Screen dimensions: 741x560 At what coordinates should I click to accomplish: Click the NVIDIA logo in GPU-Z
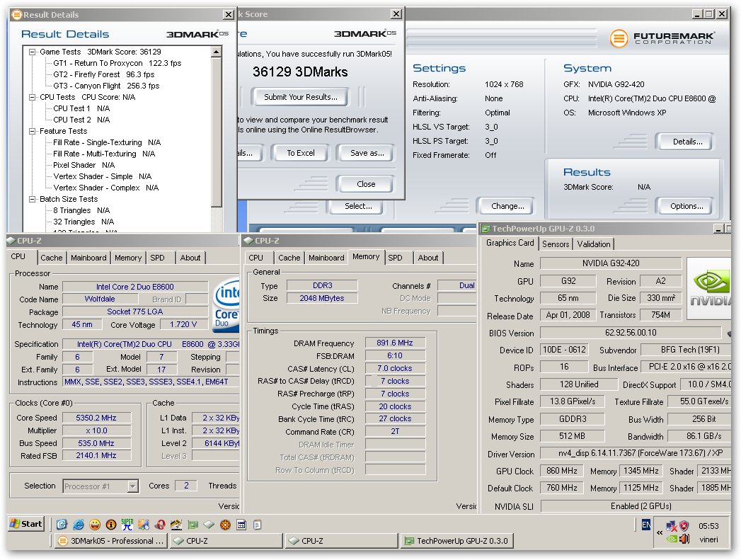[709, 289]
